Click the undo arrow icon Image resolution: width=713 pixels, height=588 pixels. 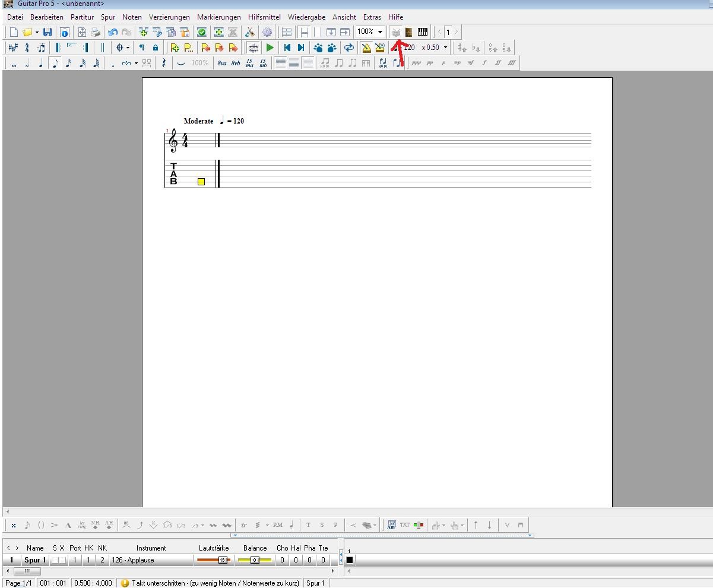(112, 32)
